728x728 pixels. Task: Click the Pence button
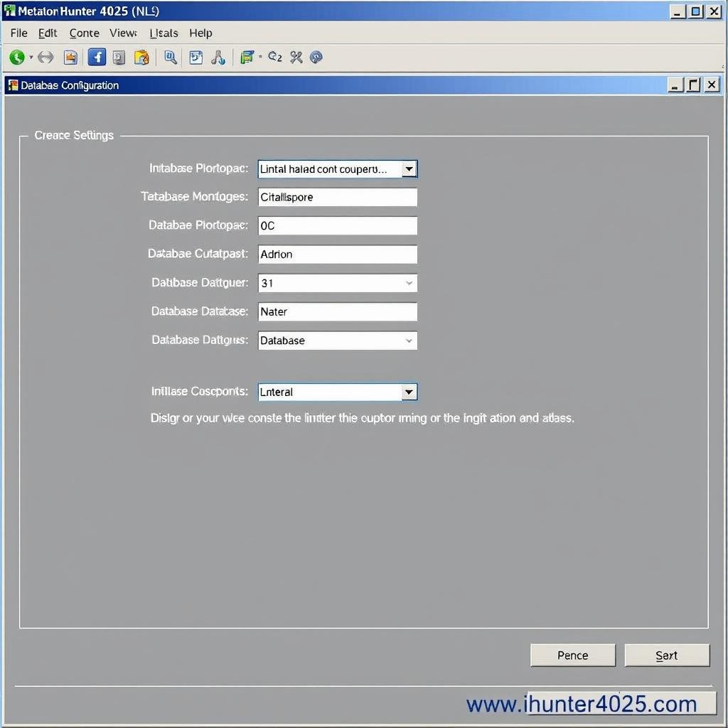572,655
